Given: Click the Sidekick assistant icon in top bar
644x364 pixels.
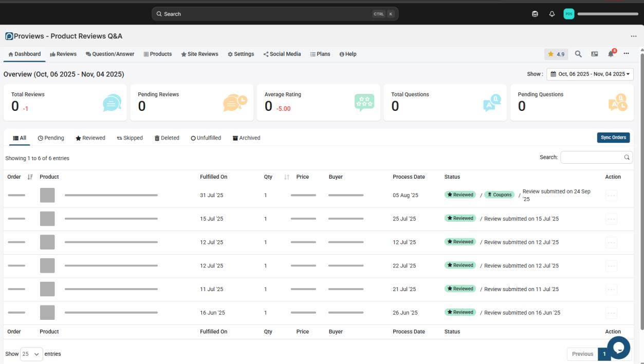Looking at the screenshot, I should [535, 14].
